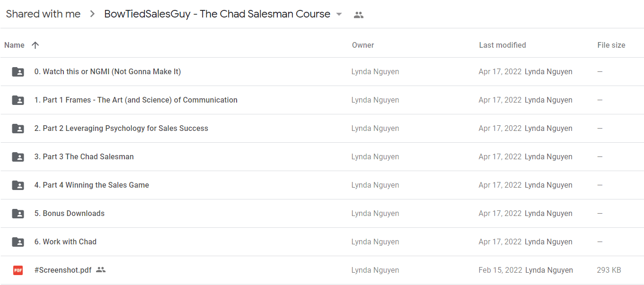This screenshot has height=285, width=644.
Task: Open the folder title dropdown arrow
Action: 339,14
